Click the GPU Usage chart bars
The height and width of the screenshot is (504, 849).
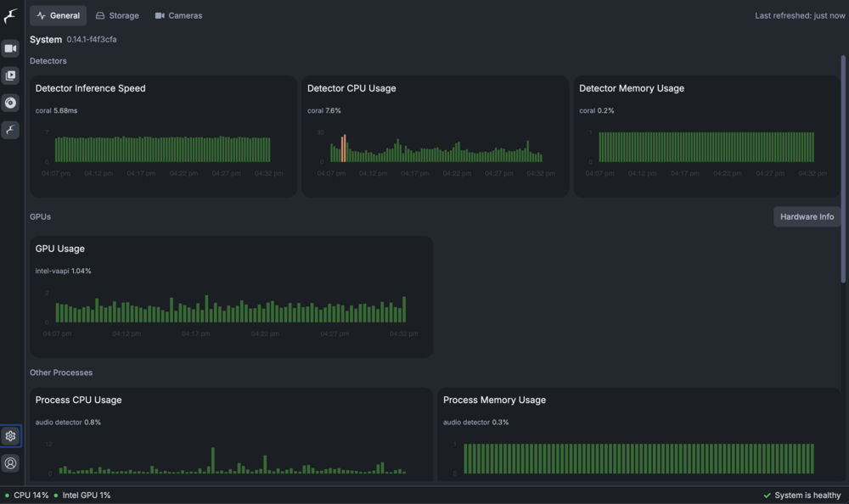[x=231, y=309]
